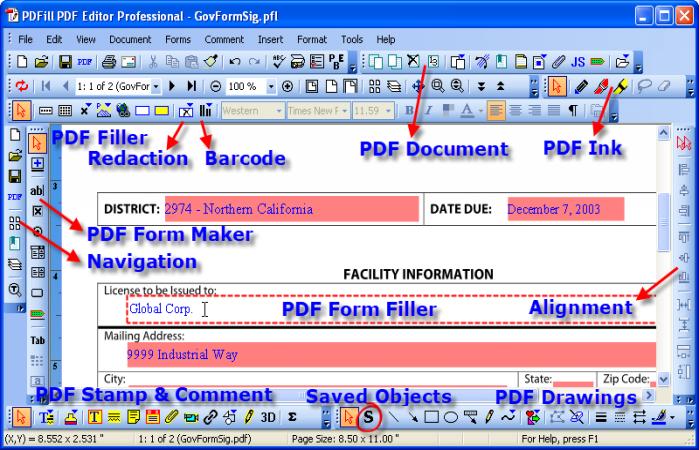Click the Redaction tool icon
The image size is (699, 450).
coord(186,110)
